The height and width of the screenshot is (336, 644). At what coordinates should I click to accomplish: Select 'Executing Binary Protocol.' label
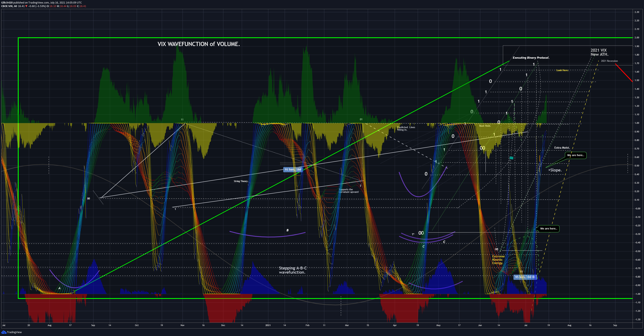(x=531, y=58)
